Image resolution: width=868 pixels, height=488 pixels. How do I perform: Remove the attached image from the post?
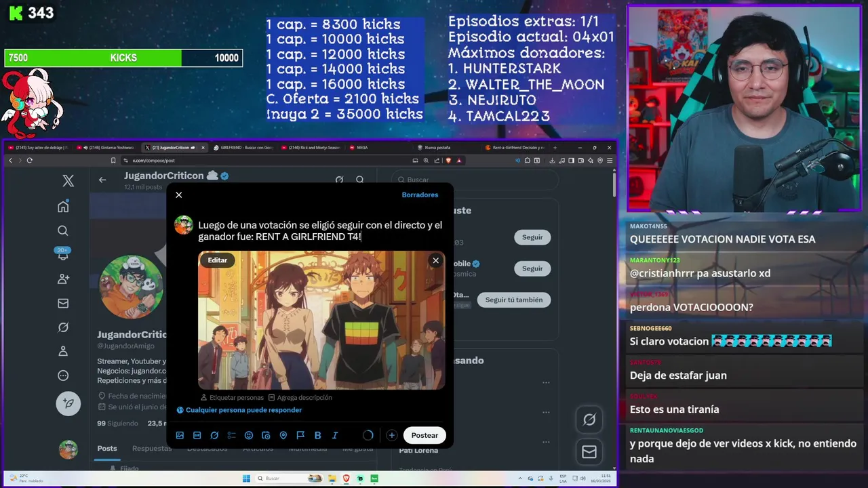point(435,260)
